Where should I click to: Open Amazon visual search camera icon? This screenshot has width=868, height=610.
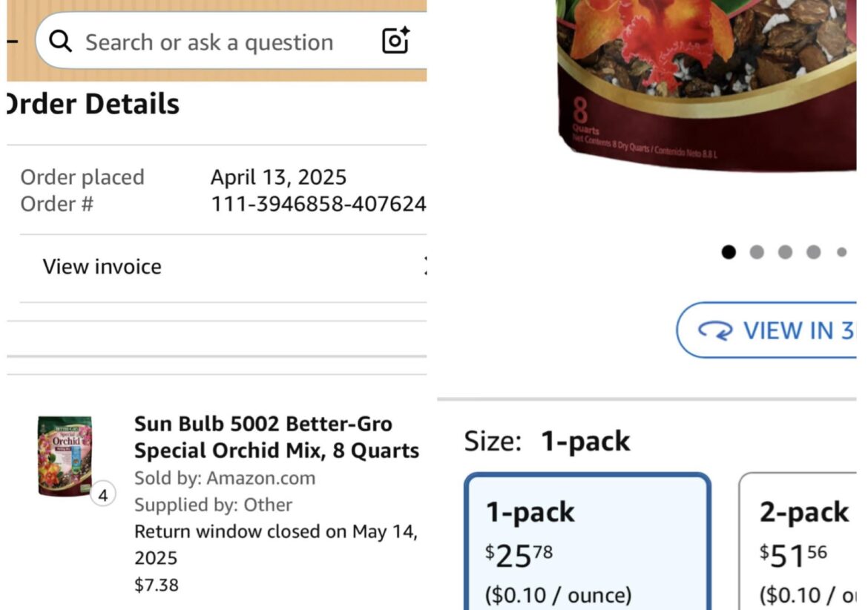point(395,41)
